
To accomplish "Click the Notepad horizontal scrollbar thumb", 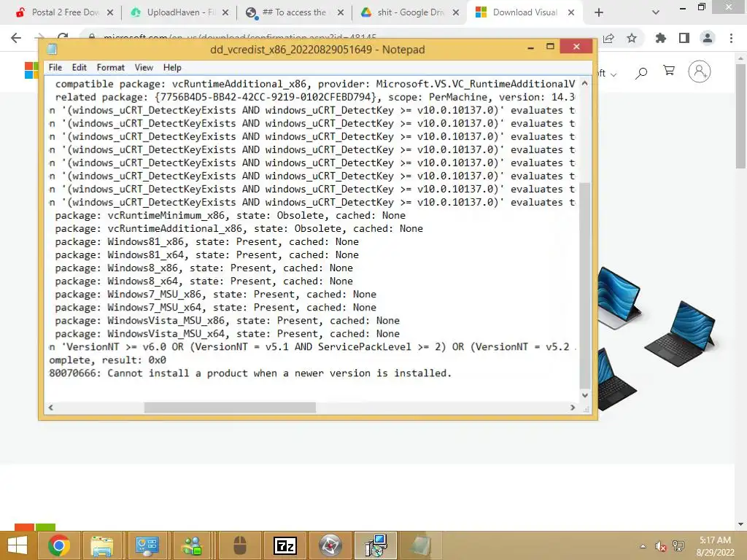I will (230, 408).
